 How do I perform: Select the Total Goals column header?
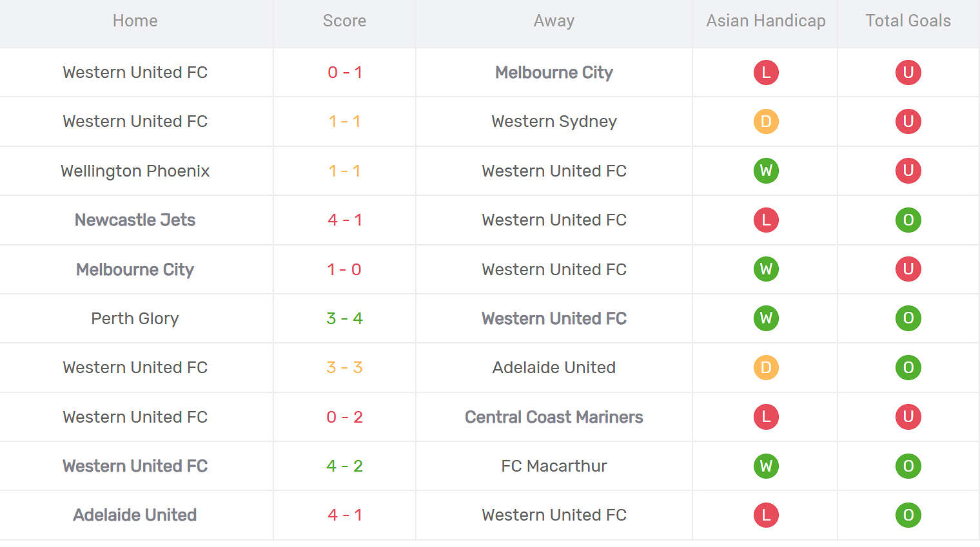908,21
